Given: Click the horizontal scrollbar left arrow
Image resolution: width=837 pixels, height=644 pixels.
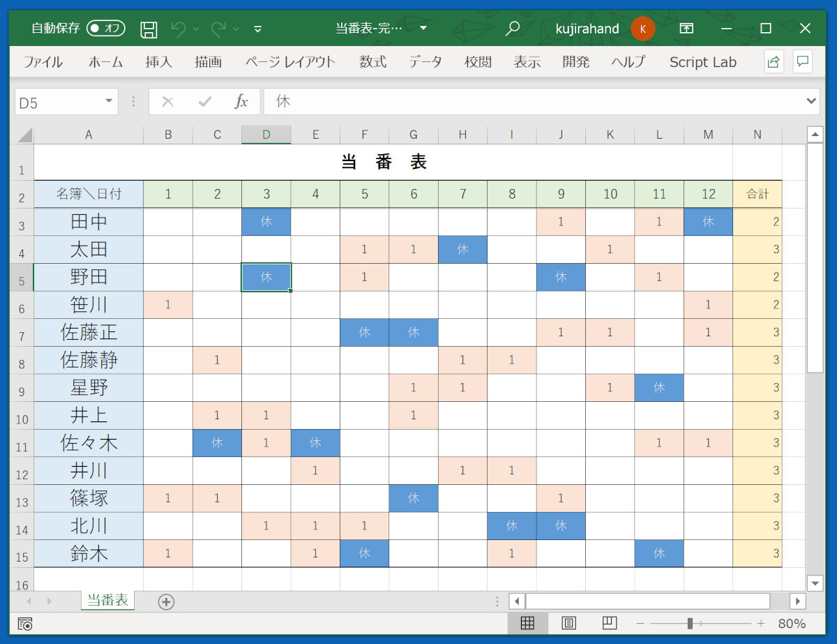Looking at the screenshot, I should (x=517, y=601).
